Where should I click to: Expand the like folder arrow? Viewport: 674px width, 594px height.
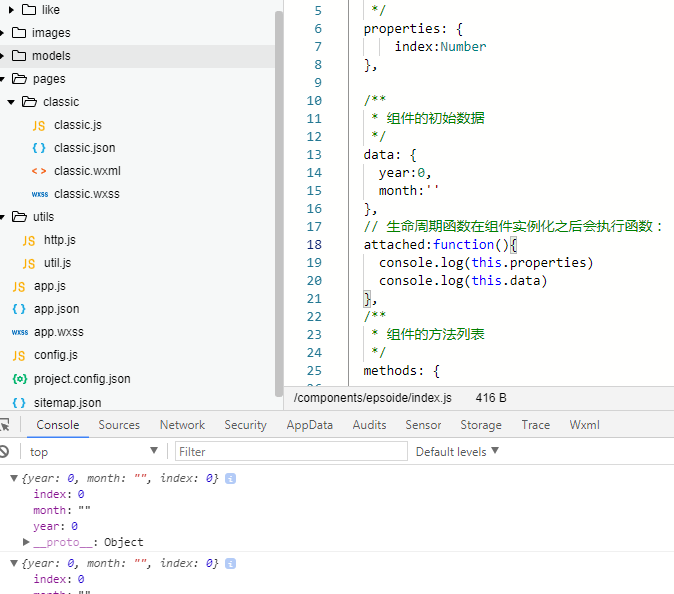(x=12, y=9)
